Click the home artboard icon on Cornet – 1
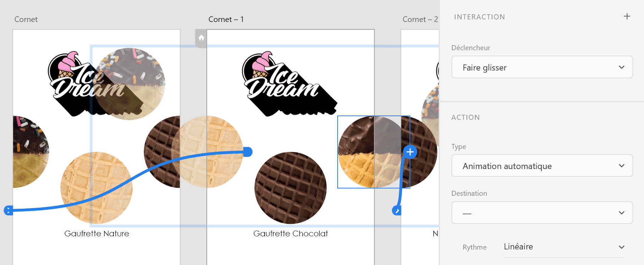Image resolution: width=644 pixels, height=265 pixels. point(201,38)
